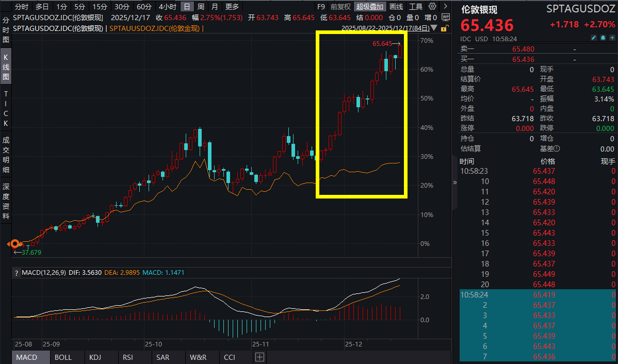Click the 价格 column header
This screenshot has width=618, height=364.
point(547,161)
